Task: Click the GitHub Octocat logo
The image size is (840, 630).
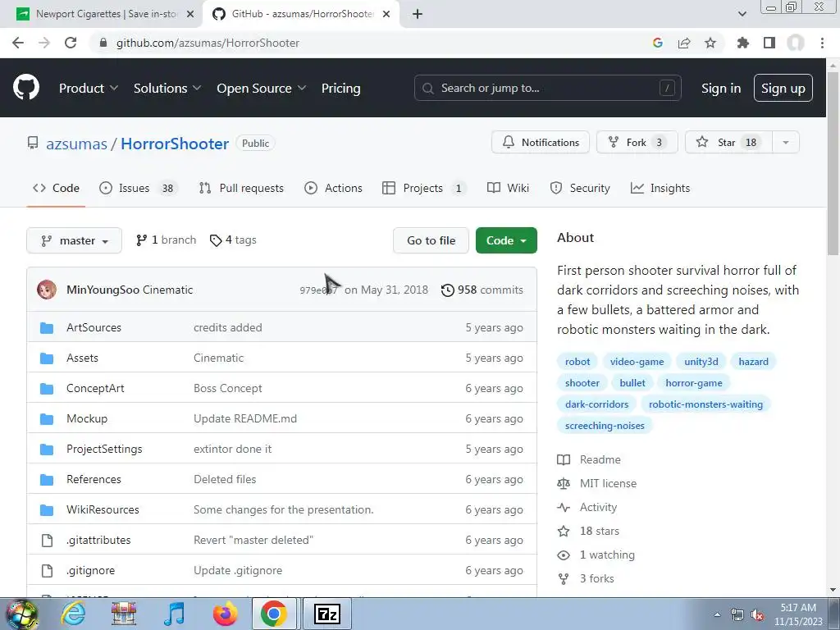Action: coord(25,88)
